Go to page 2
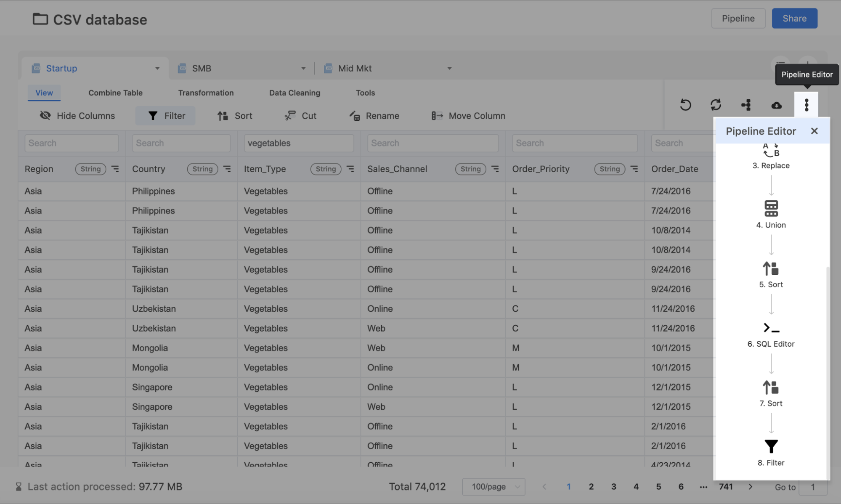 (x=591, y=487)
